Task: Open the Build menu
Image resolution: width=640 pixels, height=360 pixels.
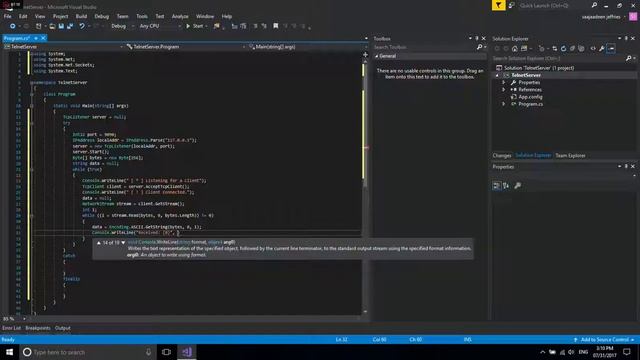Action: click(x=81, y=16)
